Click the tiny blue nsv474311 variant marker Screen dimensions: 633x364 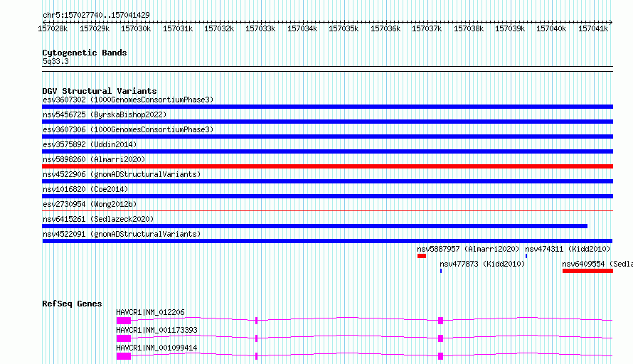pyautogui.click(x=526, y=256)
